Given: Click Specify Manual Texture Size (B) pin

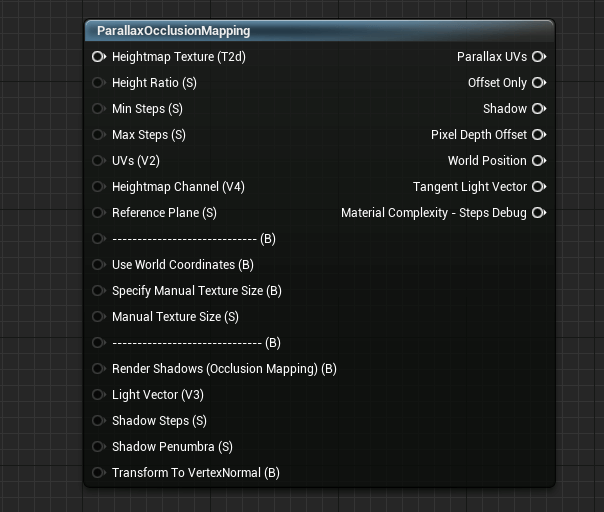Looking at the screenshot, I should (98, 291).
